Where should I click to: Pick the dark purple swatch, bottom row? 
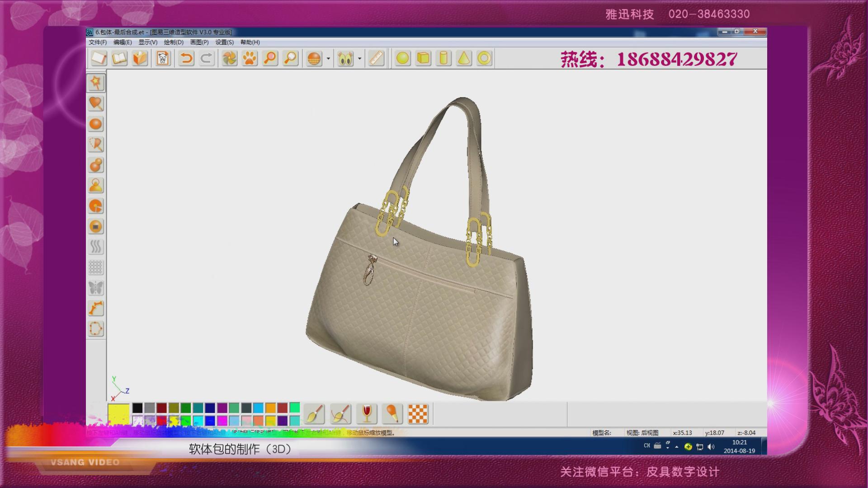(283, 421)
